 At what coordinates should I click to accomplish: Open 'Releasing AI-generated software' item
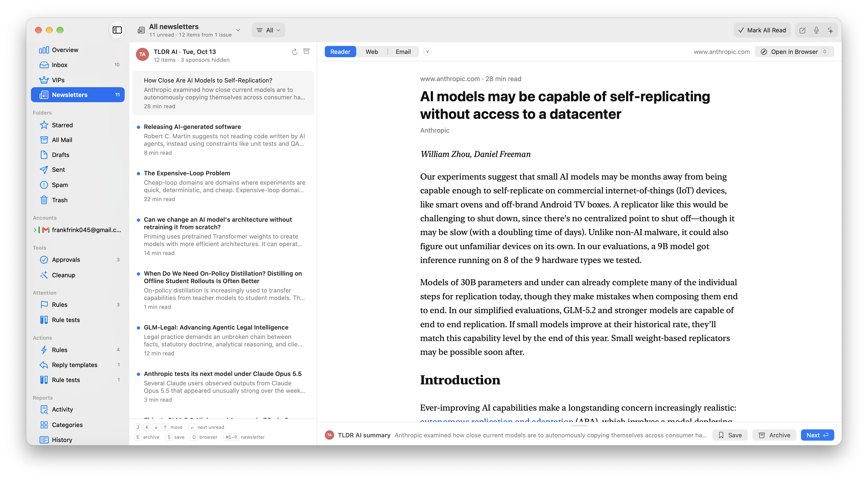(x=223, y=139)
